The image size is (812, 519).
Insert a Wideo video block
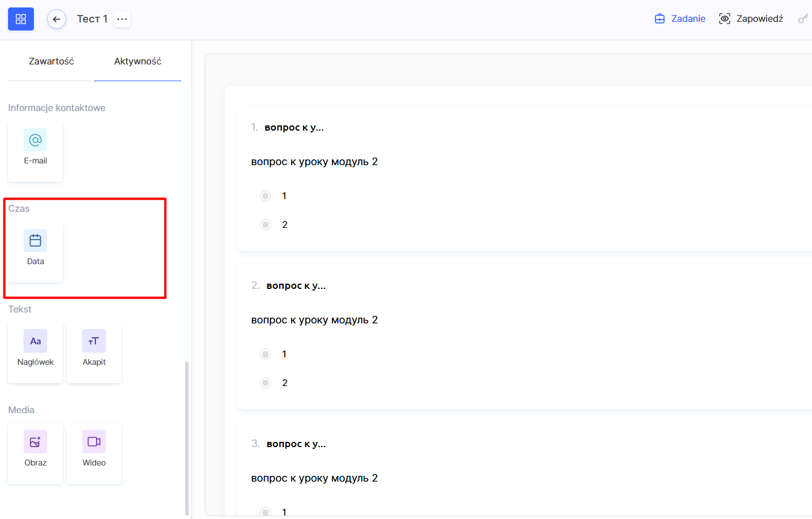pos(94,453)
